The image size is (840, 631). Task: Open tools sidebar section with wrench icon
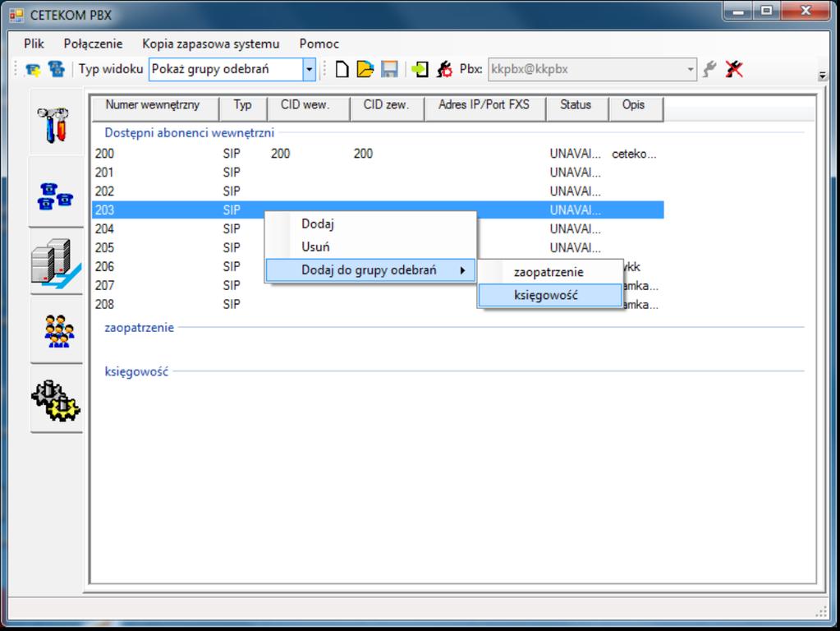[57, 122]
